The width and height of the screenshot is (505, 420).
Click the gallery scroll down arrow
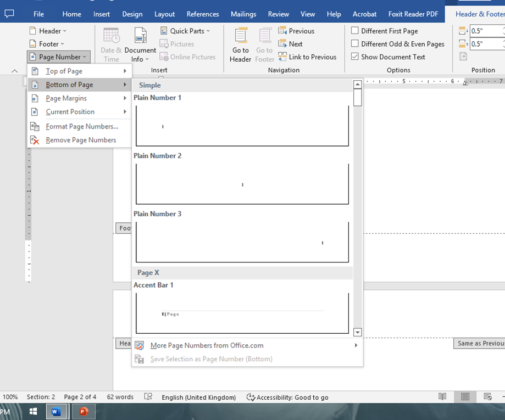357,332
